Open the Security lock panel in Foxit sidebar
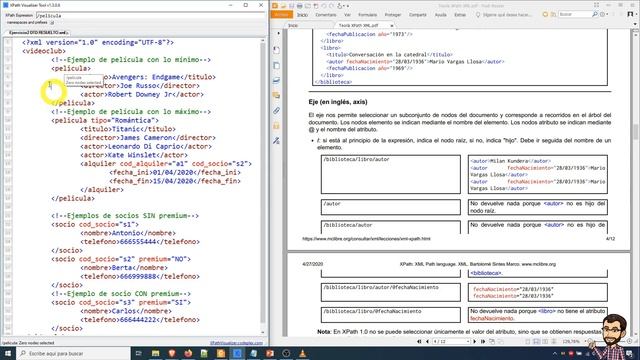The width and height of the screenshot is (640, 360). pos(277,126)
